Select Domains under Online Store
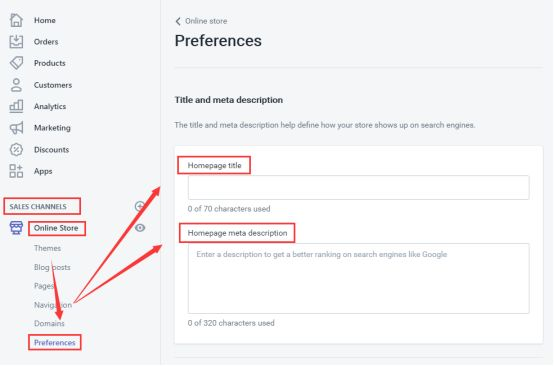 49,324
